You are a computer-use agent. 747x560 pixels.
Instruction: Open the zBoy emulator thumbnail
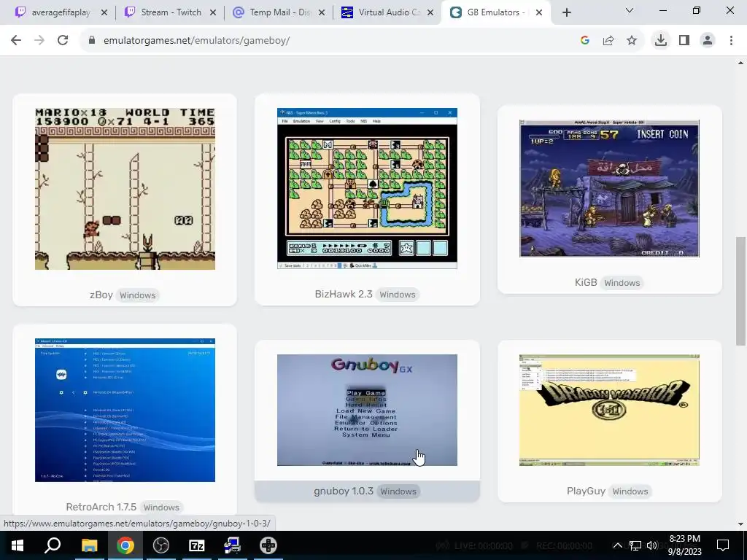tap(125, 189)
